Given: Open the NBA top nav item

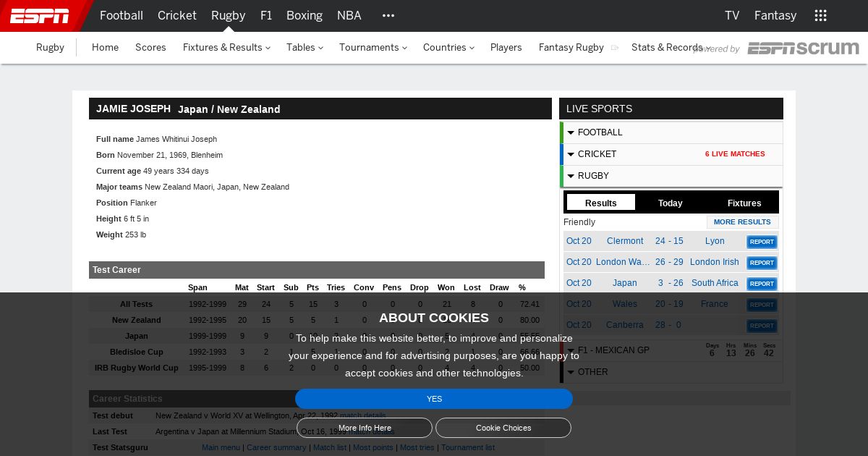Looking at the screenshot, I should pos(349,15).
